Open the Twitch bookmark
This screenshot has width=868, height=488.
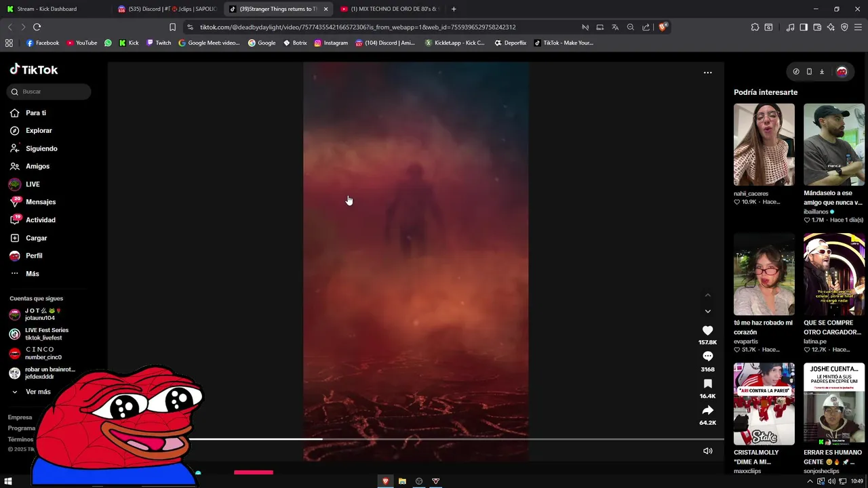pos(158,43)
